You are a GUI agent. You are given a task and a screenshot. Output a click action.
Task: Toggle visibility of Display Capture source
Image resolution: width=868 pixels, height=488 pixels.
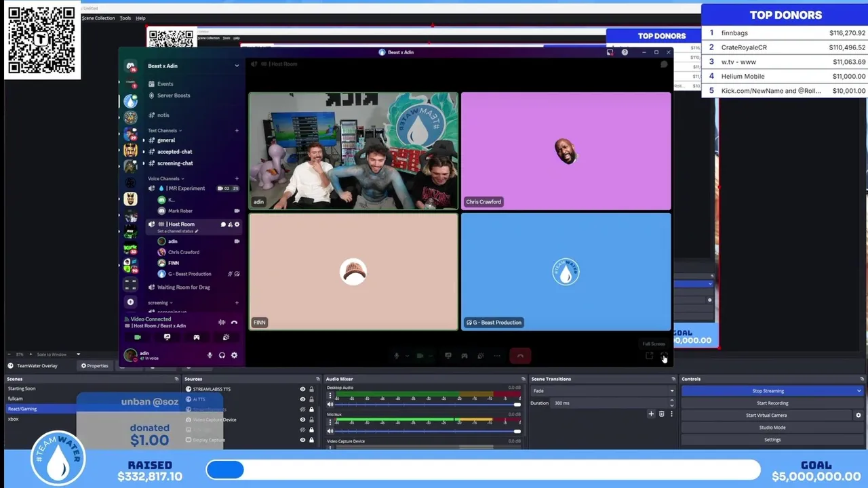[302, 440]
